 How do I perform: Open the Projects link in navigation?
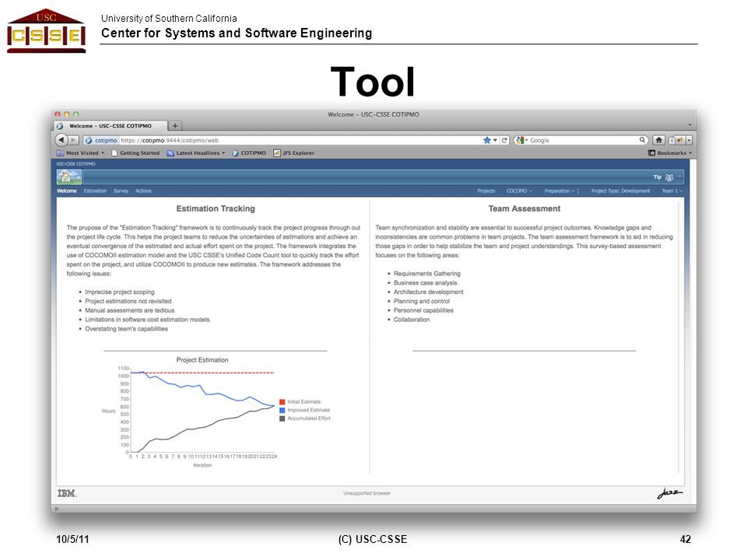tap(486, 191)
